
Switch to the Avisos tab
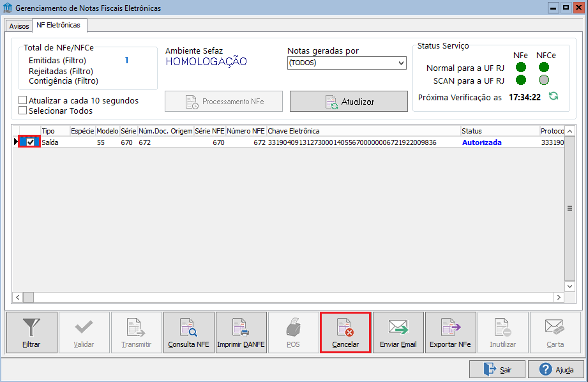(19, 26)
